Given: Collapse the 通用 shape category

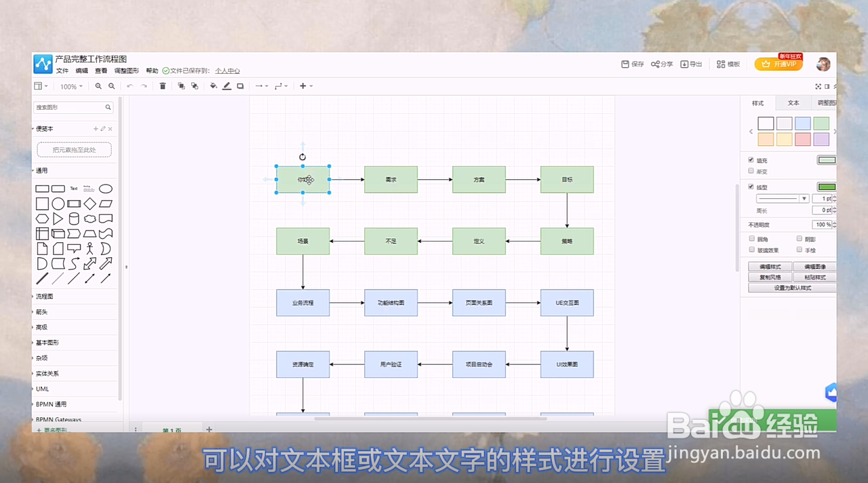Looking at the screenshot, I should [x=41, y=171].
